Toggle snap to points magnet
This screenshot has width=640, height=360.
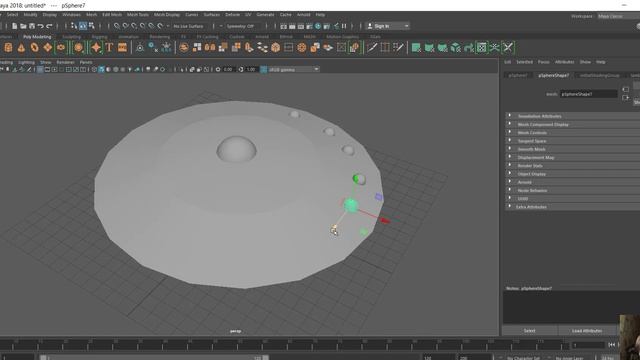point(134,26)
